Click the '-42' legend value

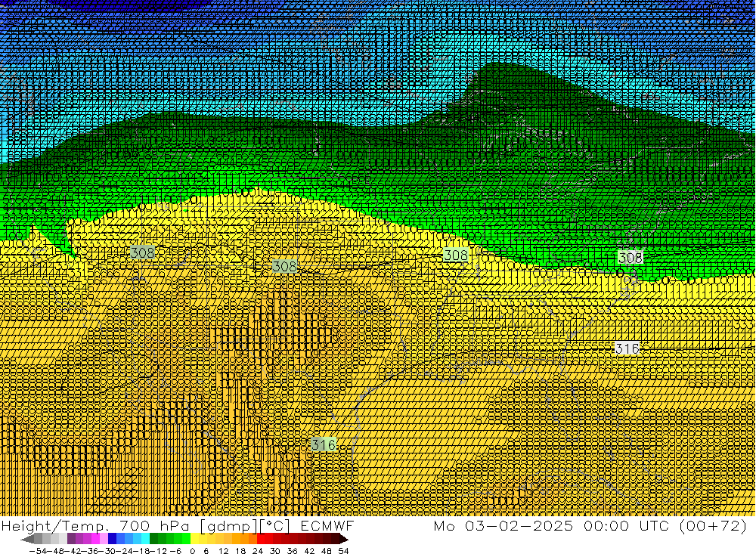click(73, 551)
